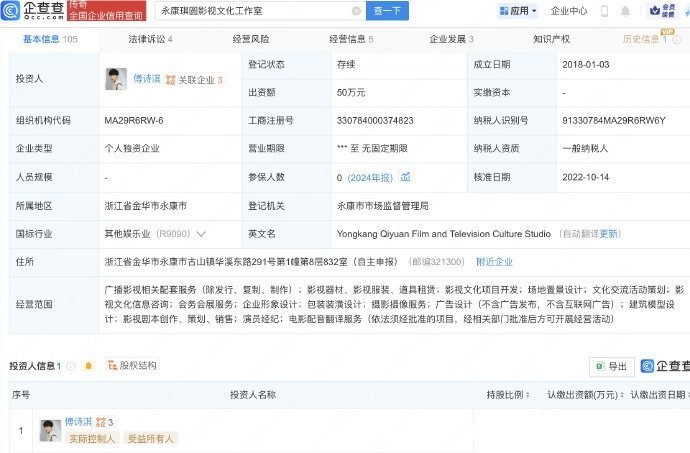
Task: Go to 企业中心
Action: 569,11
